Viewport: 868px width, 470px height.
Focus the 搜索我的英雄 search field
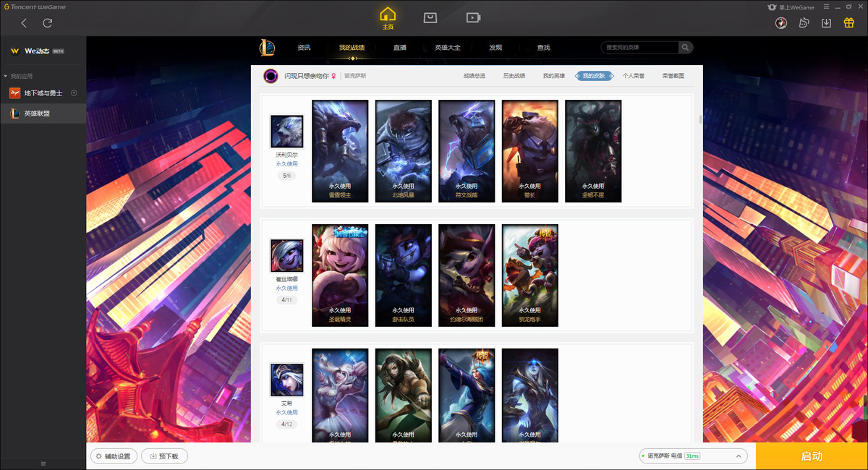coord(639,48)
